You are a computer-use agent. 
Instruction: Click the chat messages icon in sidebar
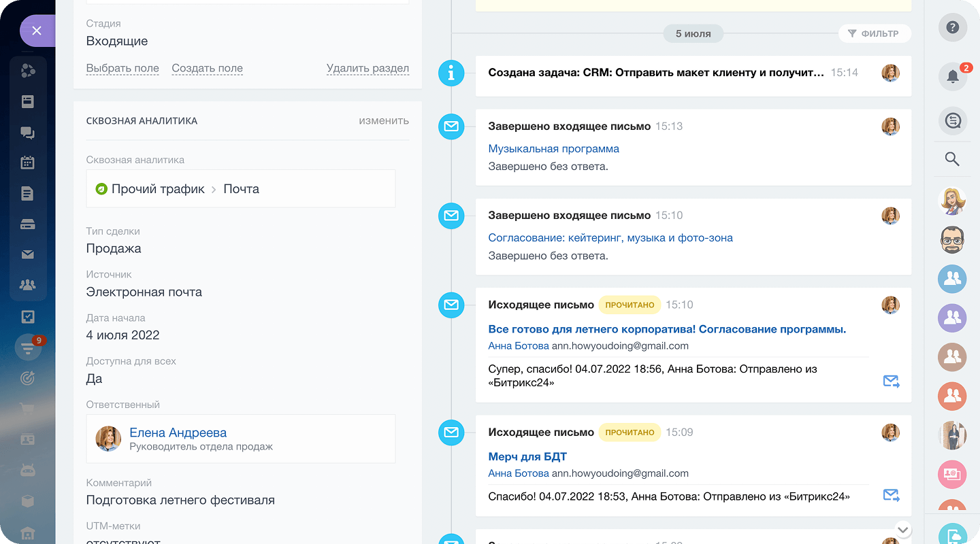point(27,133)
